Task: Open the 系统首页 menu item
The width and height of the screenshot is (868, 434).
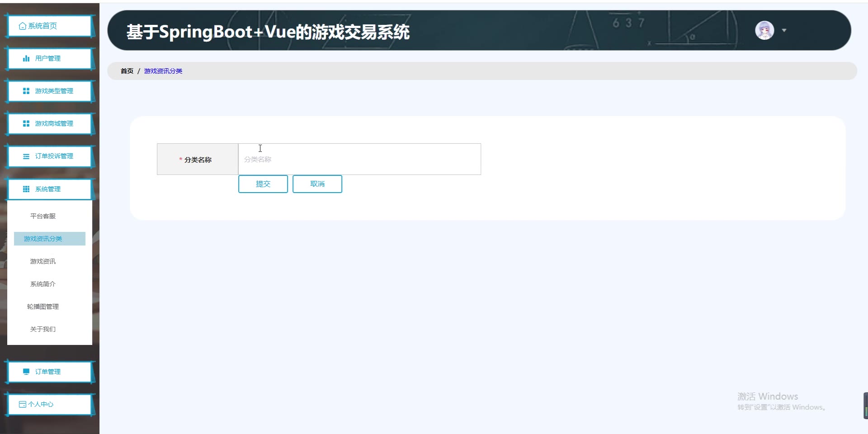Action: [50, 26]
